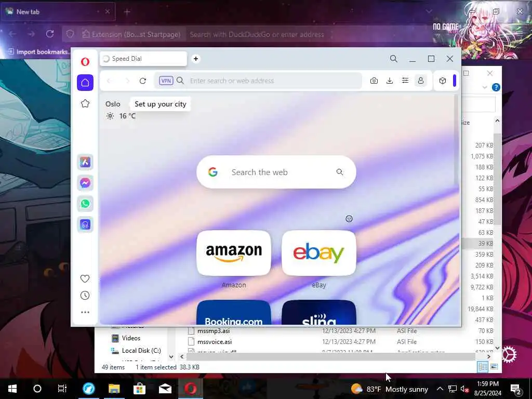The width and height of the screenshot is (532, 399).
Task: Go to Opera Speed Dial home icon
Action: [85, 83]
